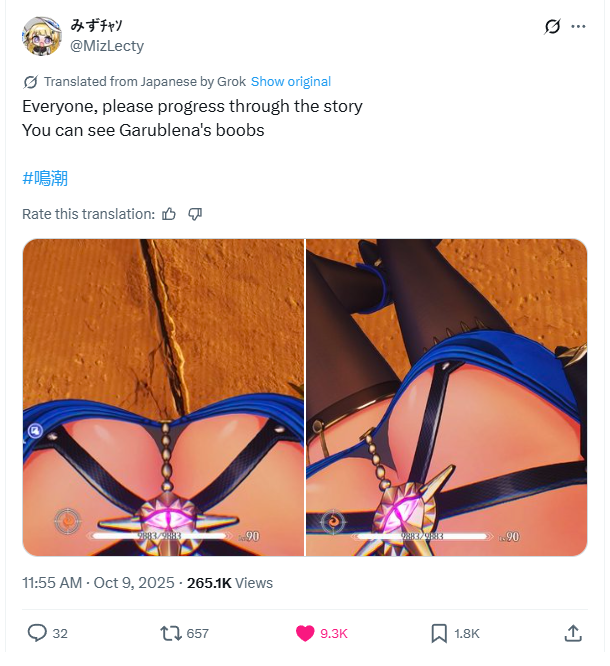Click the share upload icon
Viewport: 610px width, 666px height.
click(x=573, y=633)
